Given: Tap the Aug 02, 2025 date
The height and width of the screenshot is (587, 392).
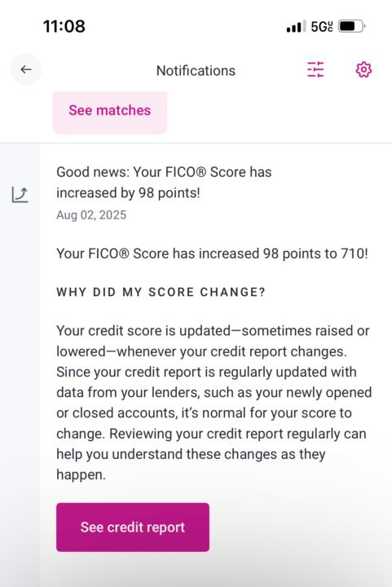Looking at the screenshot, I should point(91,215).
